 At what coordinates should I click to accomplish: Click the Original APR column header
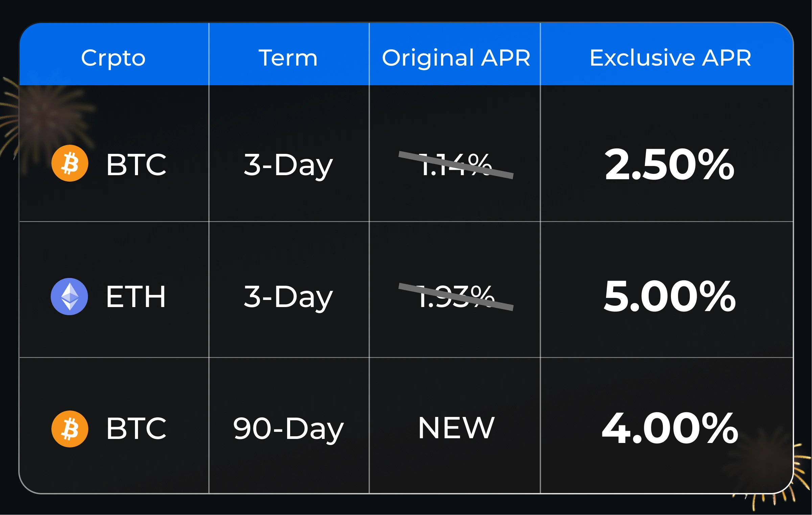click(x=456, y=58)
